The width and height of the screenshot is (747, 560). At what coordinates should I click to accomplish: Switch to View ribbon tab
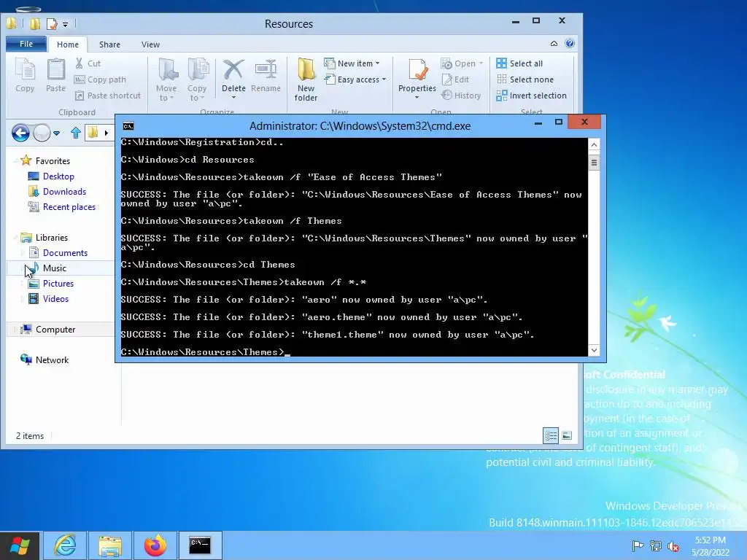[150, 44]
